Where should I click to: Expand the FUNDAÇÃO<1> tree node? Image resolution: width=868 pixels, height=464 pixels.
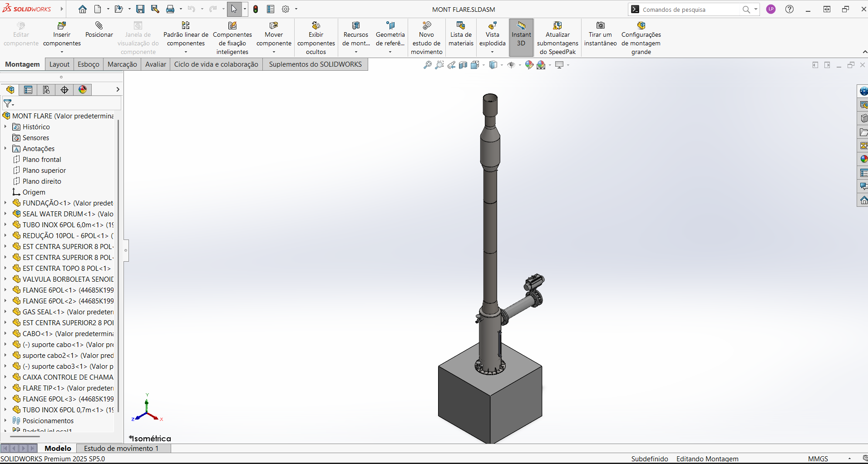(x=5, y=203)
